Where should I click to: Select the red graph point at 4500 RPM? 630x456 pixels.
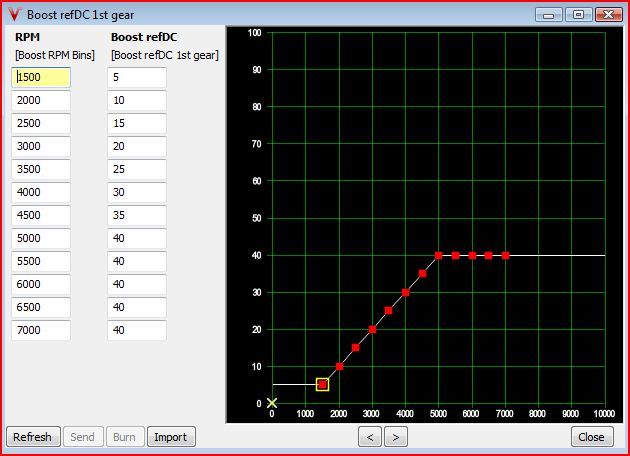(x=423, y=274)
